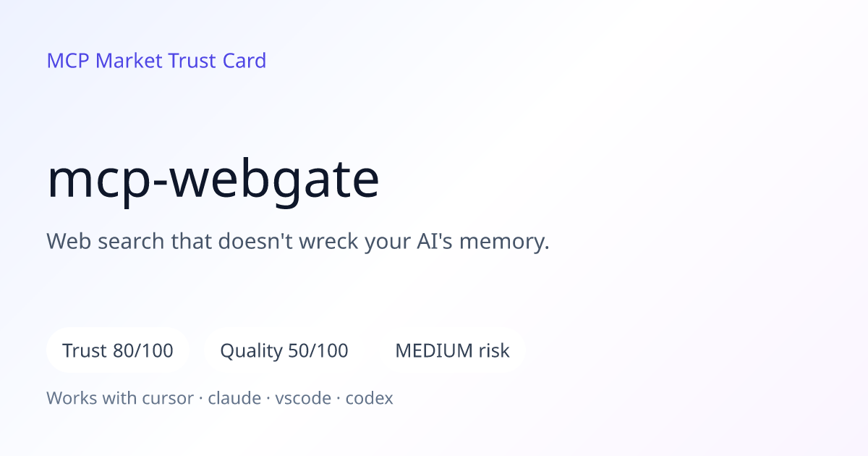The width and height of the screenshot is (868, 456).
Task: Click the '80/100' score number
Action: click(x=143, y=351)
